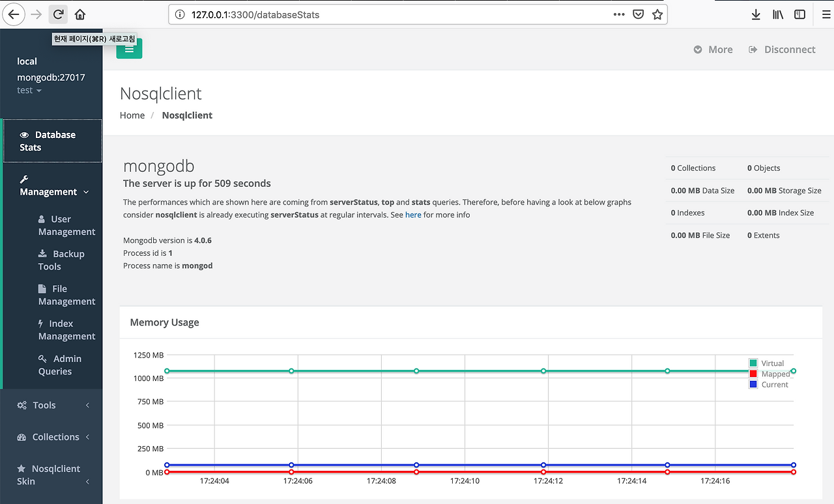The width and height of the screenshot is (834, 504).
Task: Click the '0 Extents' stat cell
Action: (764, 235)
